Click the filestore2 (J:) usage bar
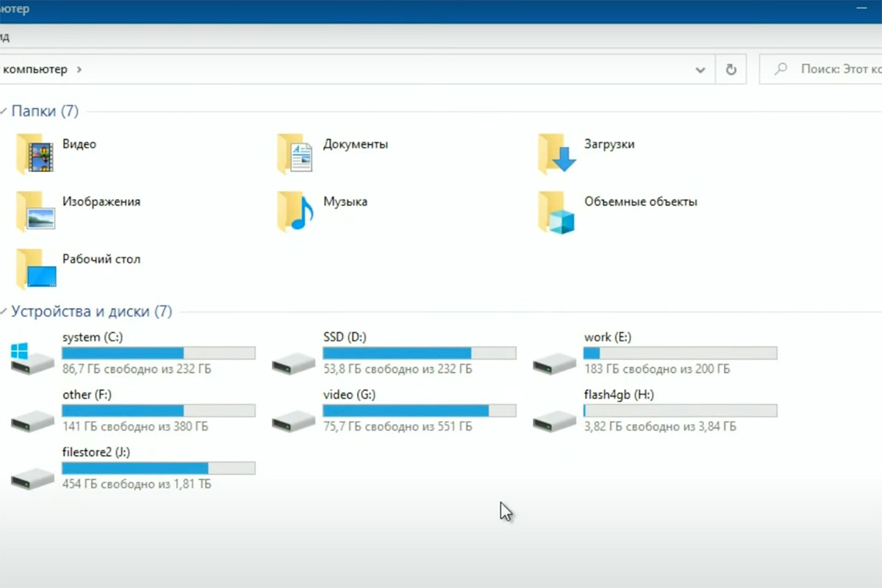This screenshot has width=882, height=588. [x=159, y=467]
